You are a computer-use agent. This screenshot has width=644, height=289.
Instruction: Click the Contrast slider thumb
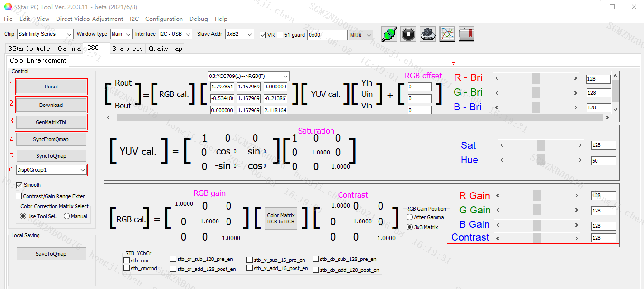[537, 238]
